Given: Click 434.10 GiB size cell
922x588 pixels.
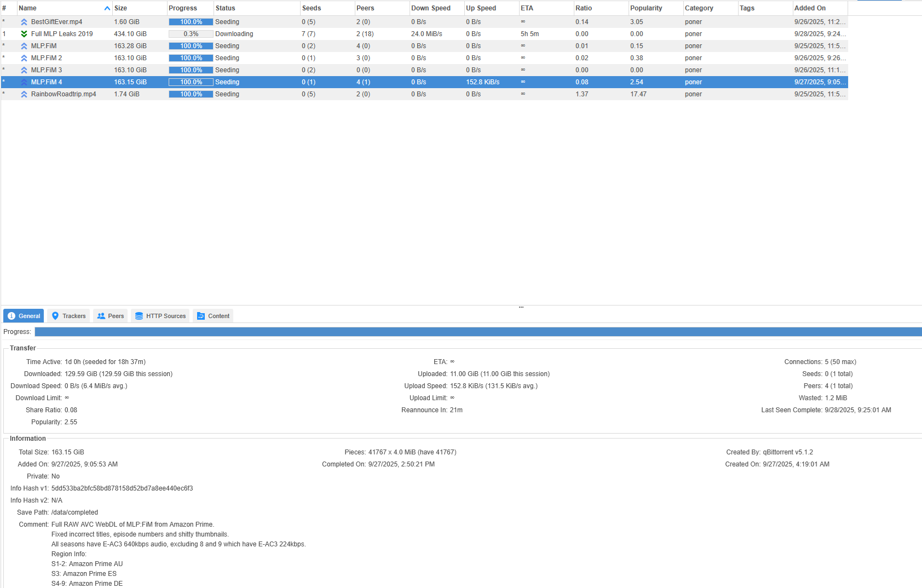Looking at the screenshot, I should click(x=130, y=34).
